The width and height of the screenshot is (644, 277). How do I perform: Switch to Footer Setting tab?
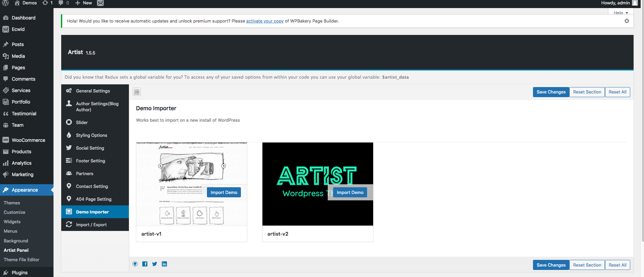point(95,161)
